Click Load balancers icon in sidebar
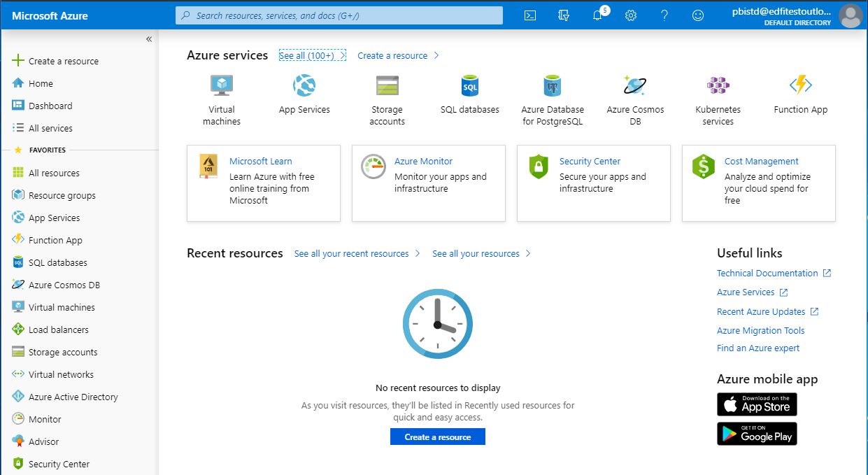Image resolution: width=868 pixels, height=475 pixels. (x=18, y=329)
